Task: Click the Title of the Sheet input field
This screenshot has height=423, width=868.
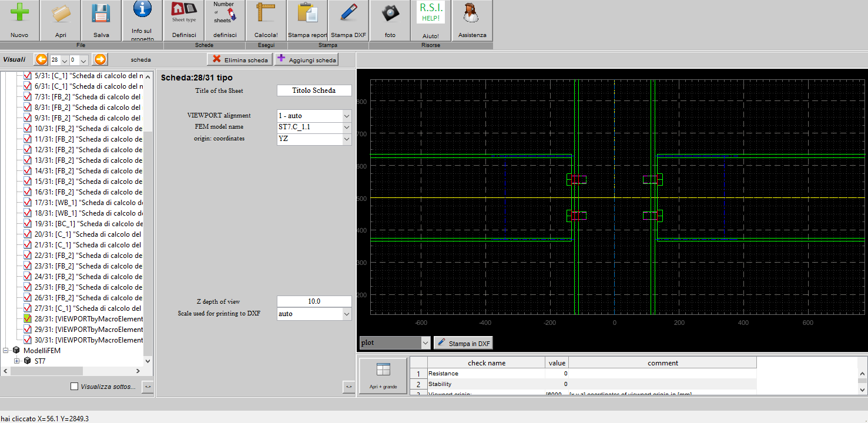Action: [x=314, y=90]
